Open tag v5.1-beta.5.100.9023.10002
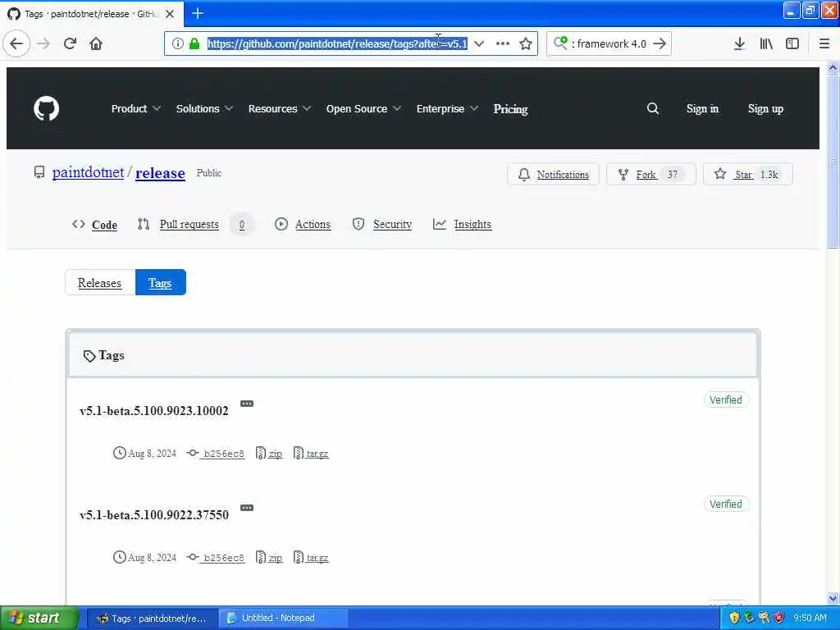Screen dimensions: 840x630 (153, 411)
